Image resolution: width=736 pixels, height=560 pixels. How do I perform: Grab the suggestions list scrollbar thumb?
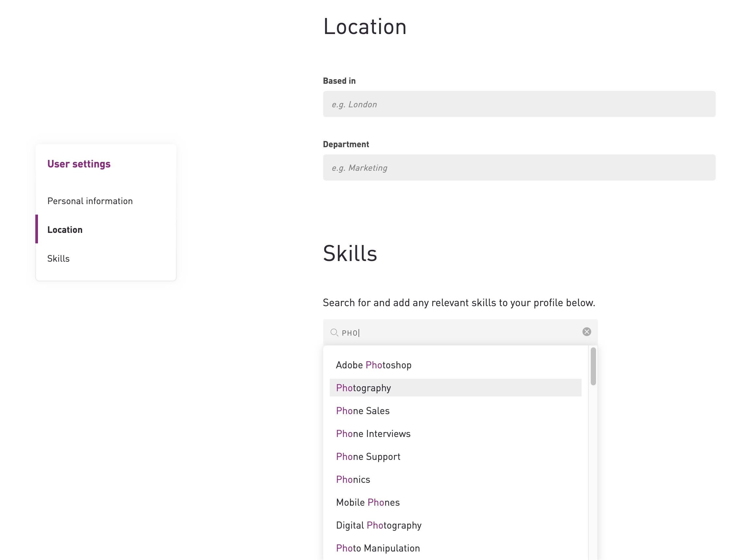click(x=593, y=366)
